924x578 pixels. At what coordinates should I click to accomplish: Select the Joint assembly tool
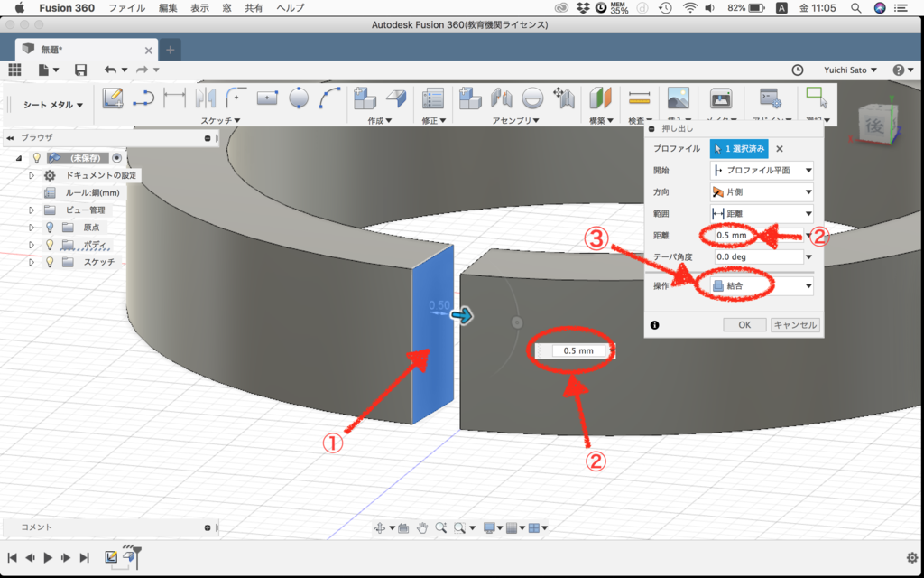[x=502, y=98]
